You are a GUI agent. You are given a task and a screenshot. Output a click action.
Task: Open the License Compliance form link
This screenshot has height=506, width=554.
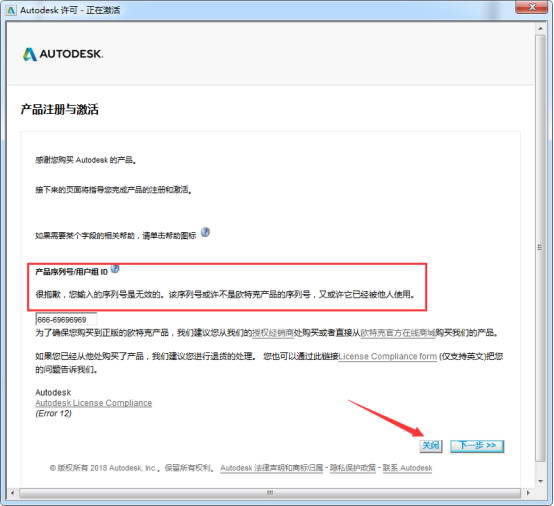[388, 356]
